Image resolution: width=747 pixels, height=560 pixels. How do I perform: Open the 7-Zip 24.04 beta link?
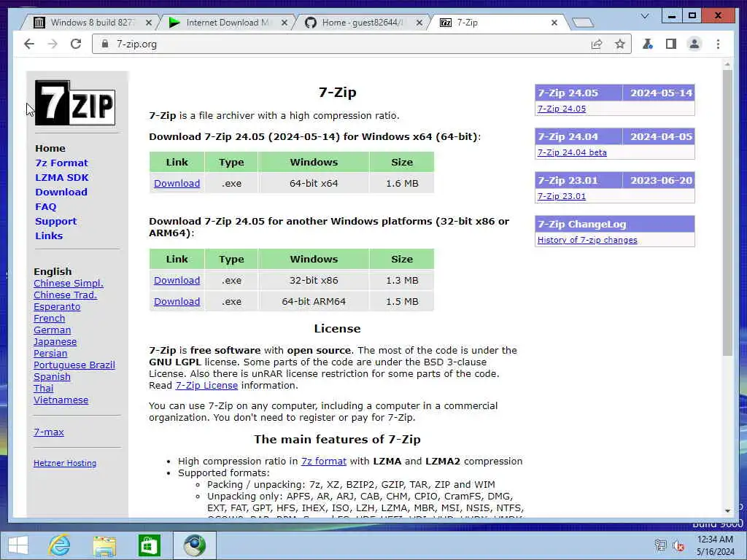coord(572,152)
